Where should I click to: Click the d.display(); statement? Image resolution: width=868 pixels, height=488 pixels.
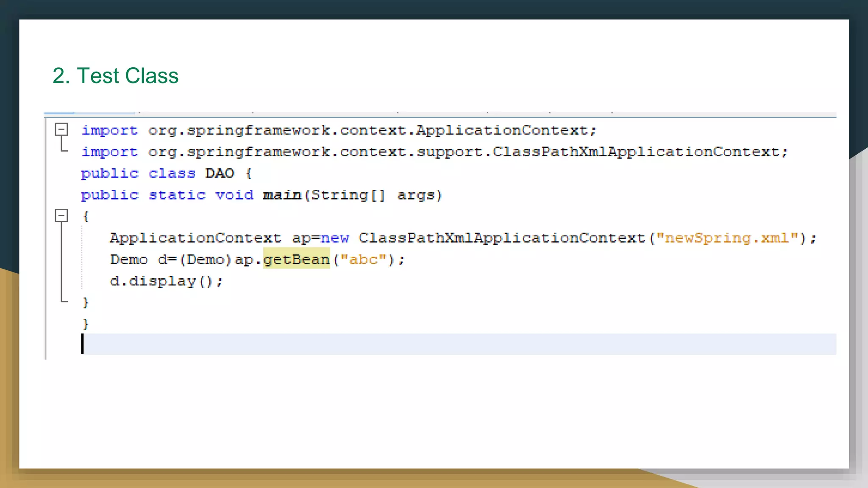[166, 281]
